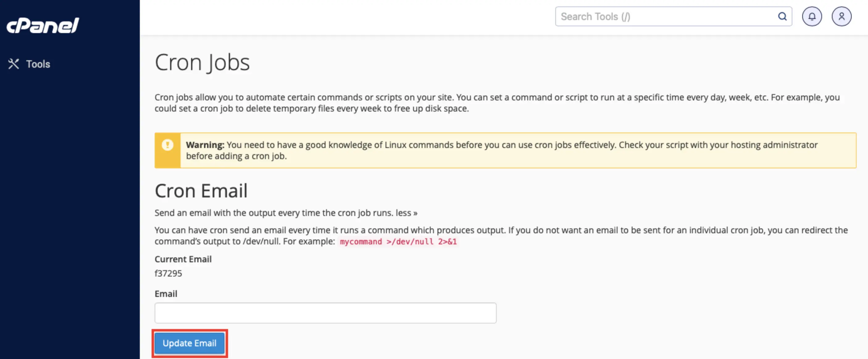Select the current email value f37295
The image size is (868, 359).
point(168,273)
